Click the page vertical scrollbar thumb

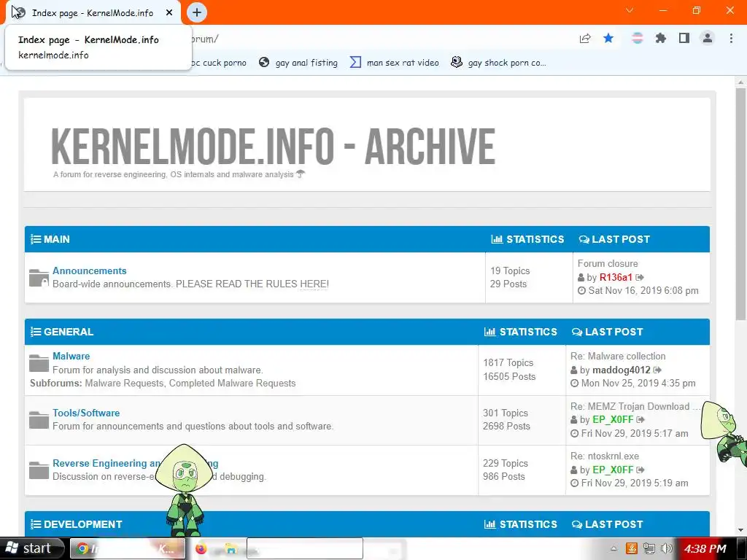(740, 204)
